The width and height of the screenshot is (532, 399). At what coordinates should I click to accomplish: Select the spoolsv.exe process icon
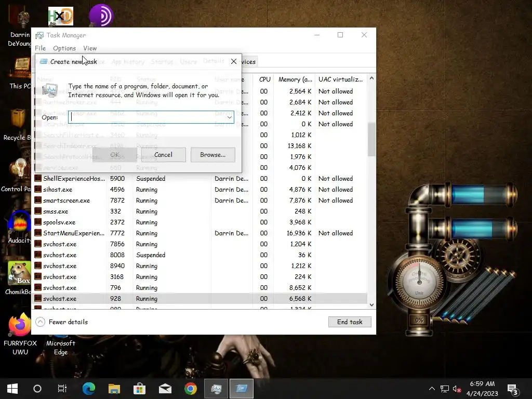click(38, 222)
